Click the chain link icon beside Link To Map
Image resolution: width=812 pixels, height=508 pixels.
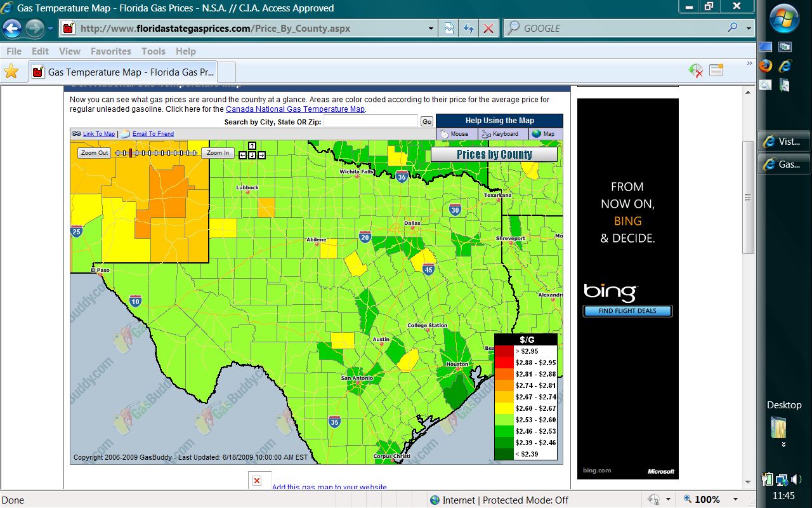pos(76,134)
